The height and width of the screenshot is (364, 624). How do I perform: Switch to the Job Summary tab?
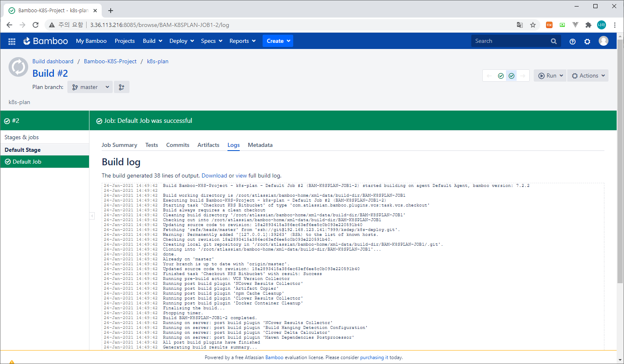point(119,145)
